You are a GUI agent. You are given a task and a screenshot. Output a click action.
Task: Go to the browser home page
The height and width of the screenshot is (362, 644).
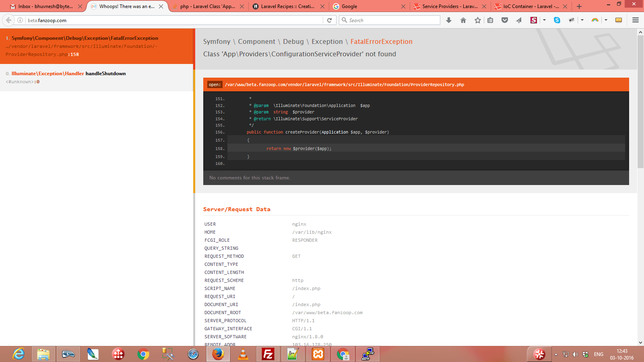point(463,20)
